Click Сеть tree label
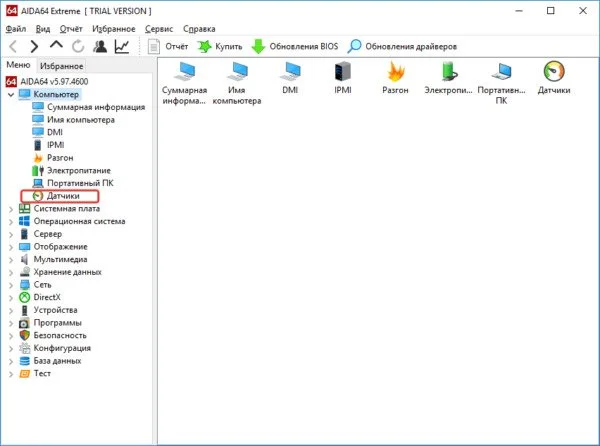Screen dimensions: 600x446 [x=42, y=285]
